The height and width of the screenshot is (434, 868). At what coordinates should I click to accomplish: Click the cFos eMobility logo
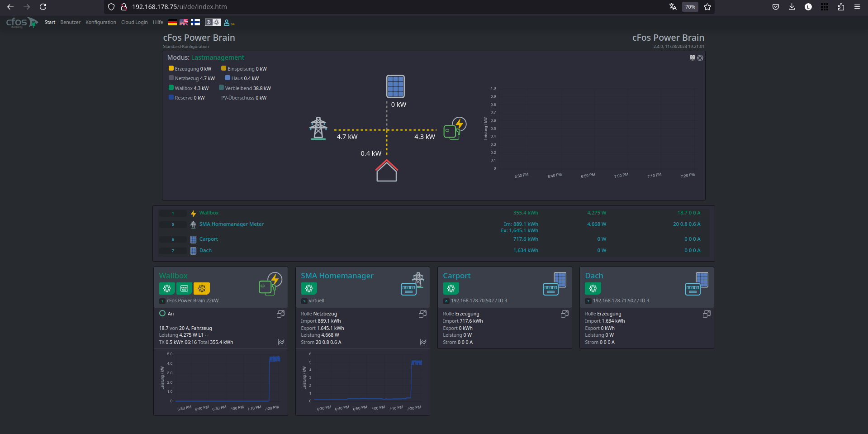(x=22, y=22)
